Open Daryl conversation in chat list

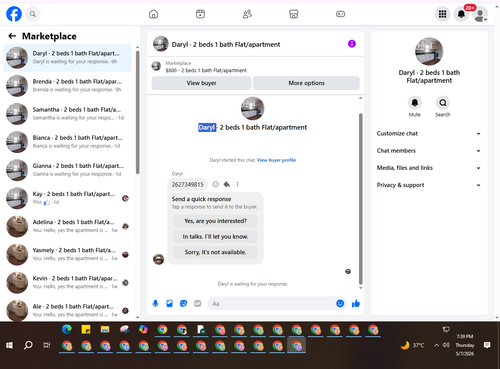tap(67, 58)
